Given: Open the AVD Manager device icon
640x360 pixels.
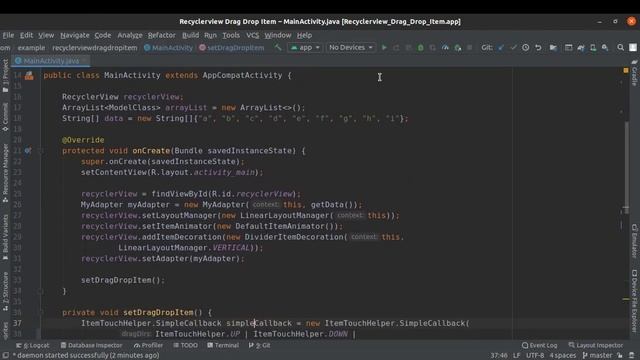Looking at the screenshot, I should [x=593, y=48].
